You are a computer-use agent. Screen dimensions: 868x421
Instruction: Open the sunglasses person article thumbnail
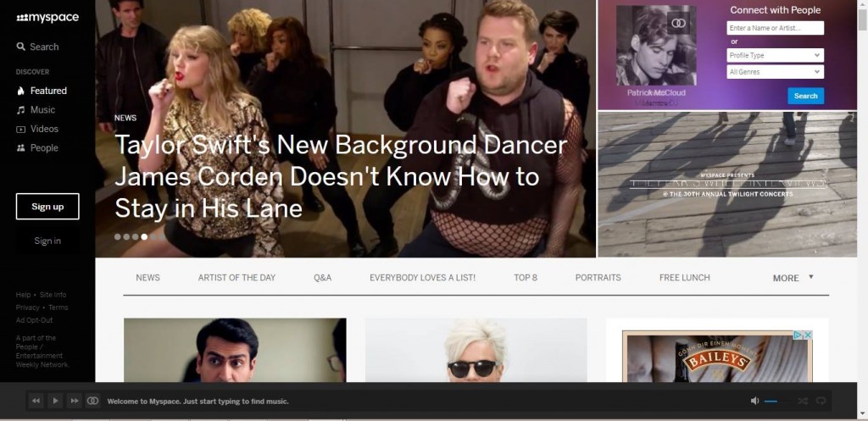tap(476, 350)
